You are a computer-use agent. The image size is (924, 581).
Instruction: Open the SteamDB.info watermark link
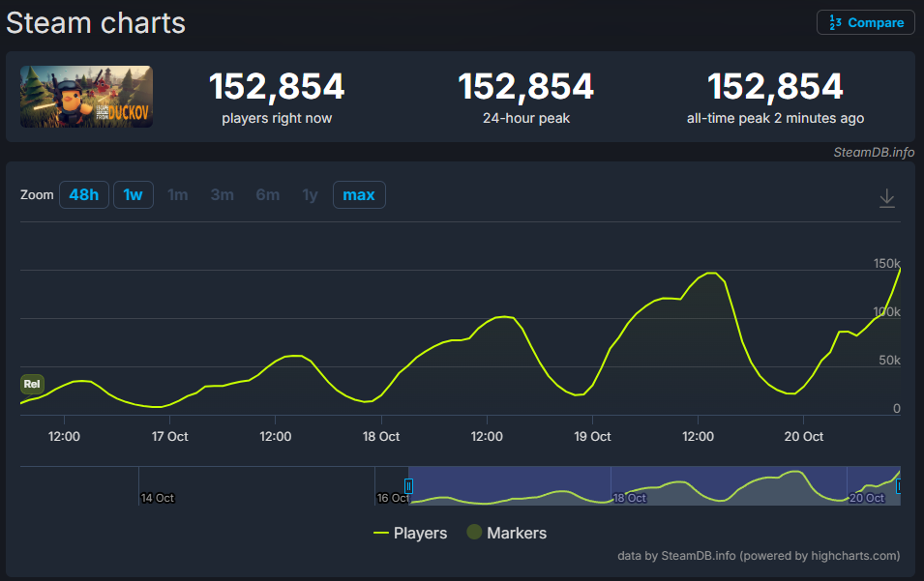(874, 152)
